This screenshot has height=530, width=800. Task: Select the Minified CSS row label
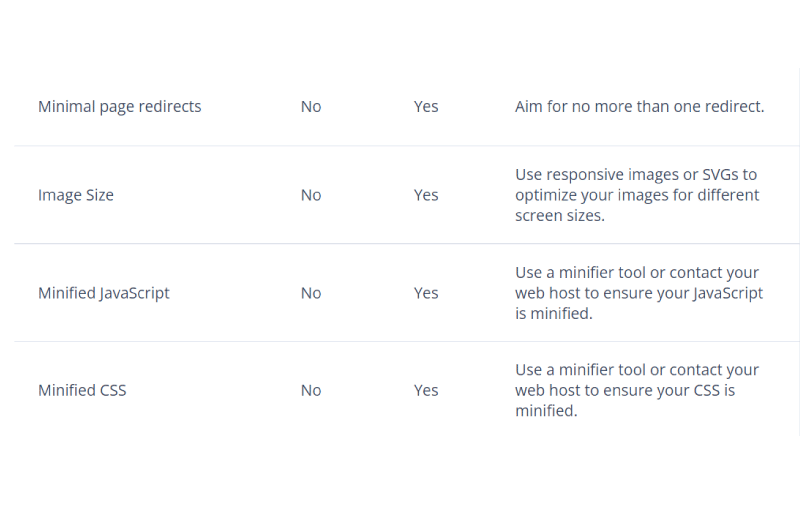[82, 390]
